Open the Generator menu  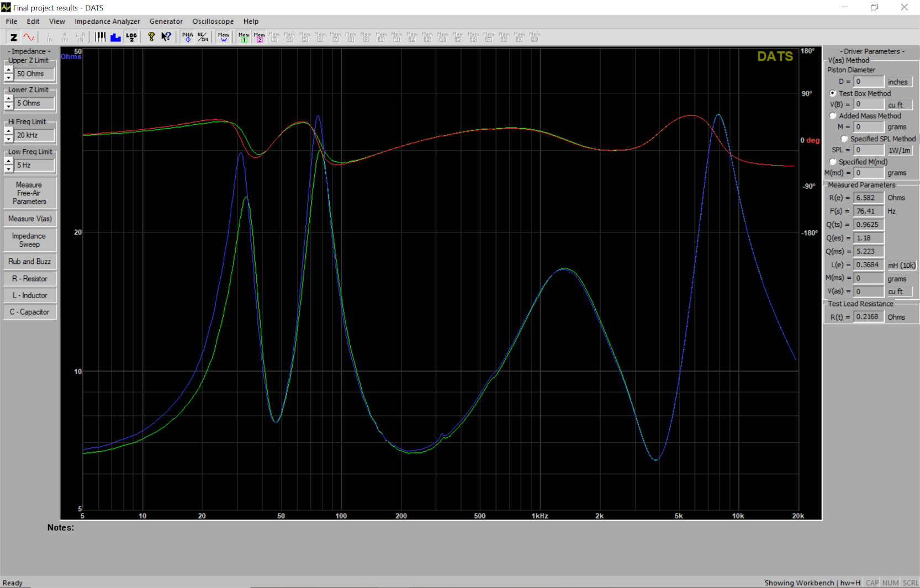166,22
